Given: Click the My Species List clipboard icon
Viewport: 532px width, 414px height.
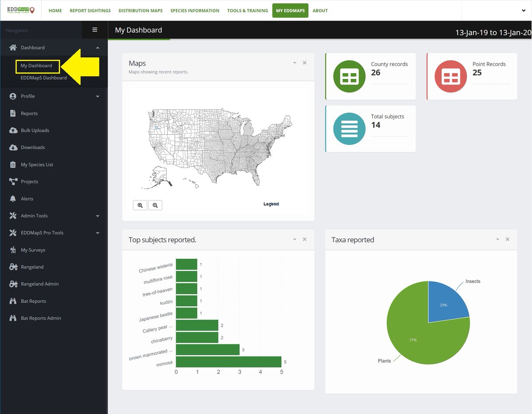Looking at the screenshot, I should click(13, 164).
